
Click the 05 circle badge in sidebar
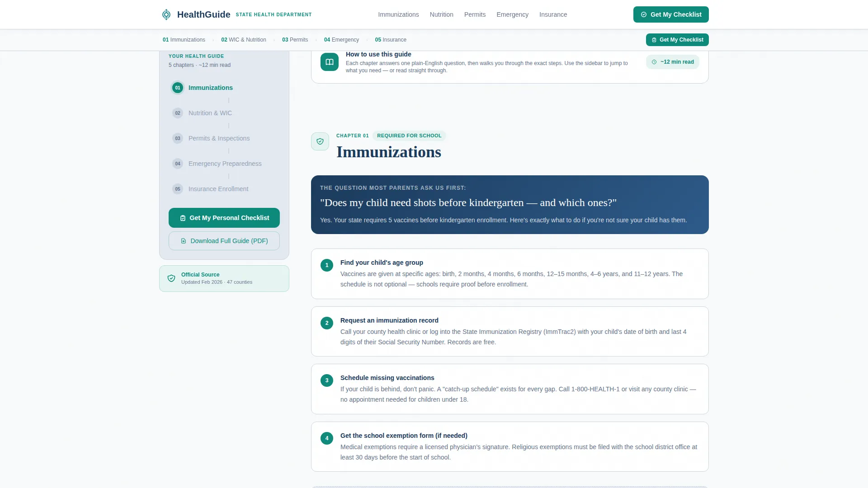click(178, 189)
